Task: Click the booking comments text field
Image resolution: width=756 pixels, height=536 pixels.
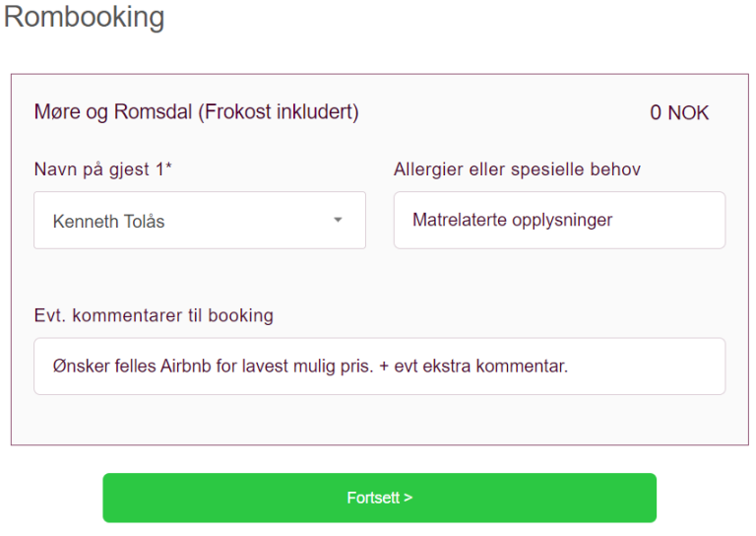Action: (379, 367)
